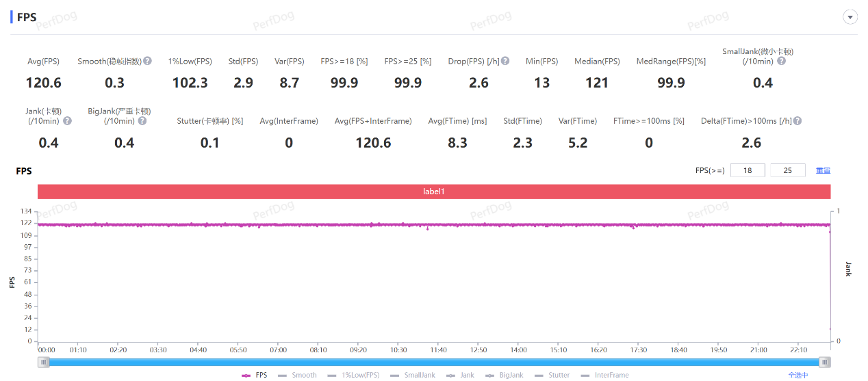Click the reset link beside FPS thresholds
Image resolution: width=868 pixels, height=381 pixels.
(x=823, y=170)
